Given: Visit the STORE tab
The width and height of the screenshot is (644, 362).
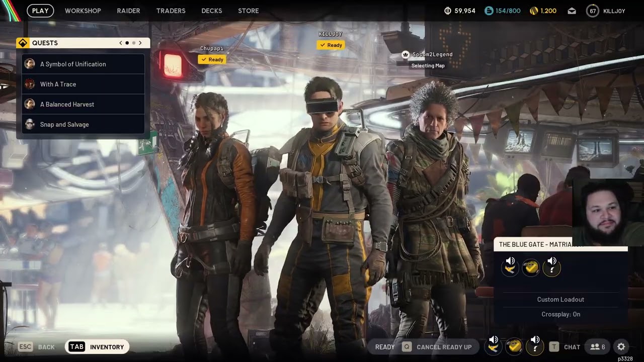Looking at the screenshot, I should pyautogui.click(x=249, y=11).
